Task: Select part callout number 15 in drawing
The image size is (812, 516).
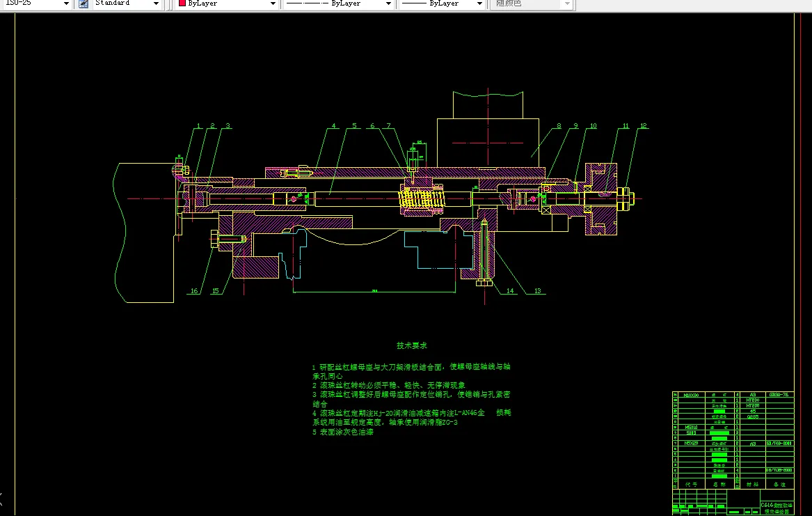Action: coord(216,290)
